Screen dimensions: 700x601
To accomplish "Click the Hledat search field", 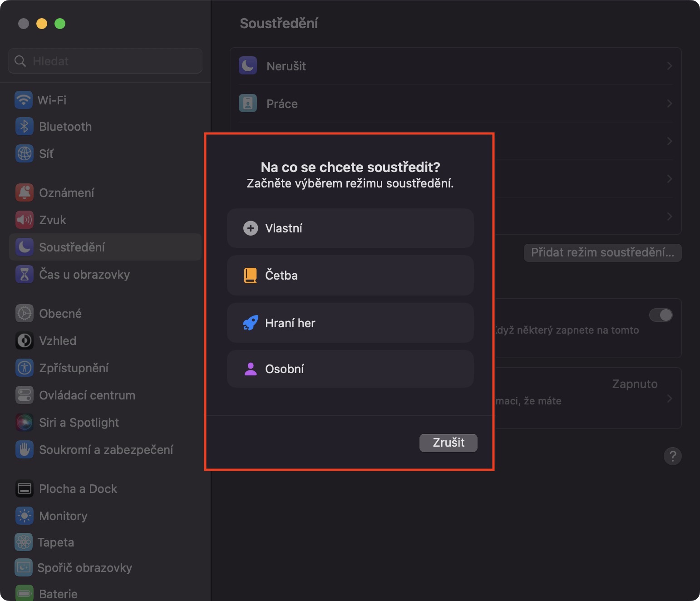I will (105, 61).
